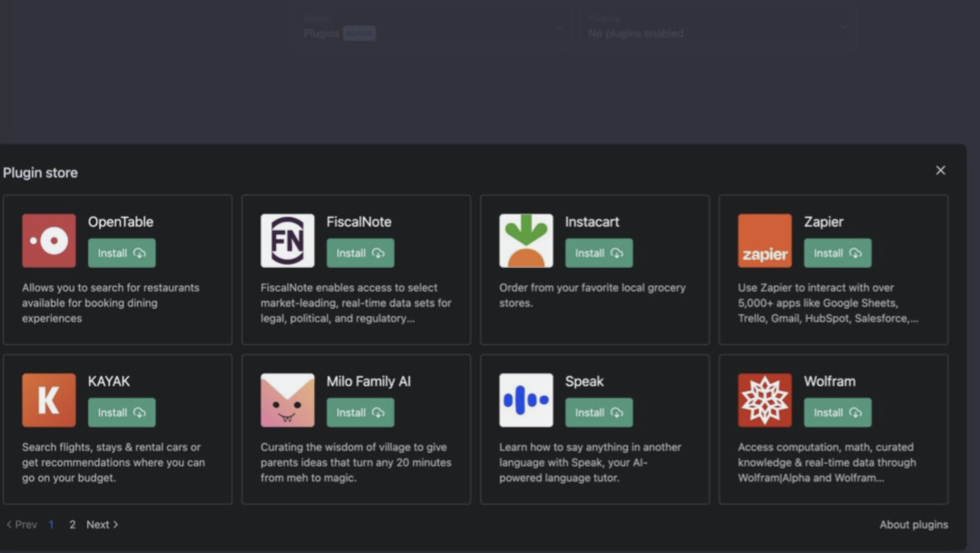Go to page 2 of plugins

pos(73,525)
